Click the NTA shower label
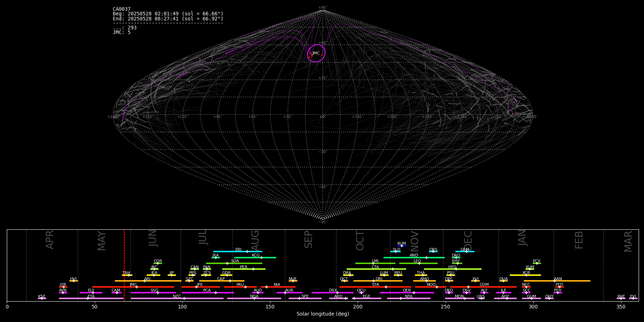644x322 pixels. pos(409,297)
